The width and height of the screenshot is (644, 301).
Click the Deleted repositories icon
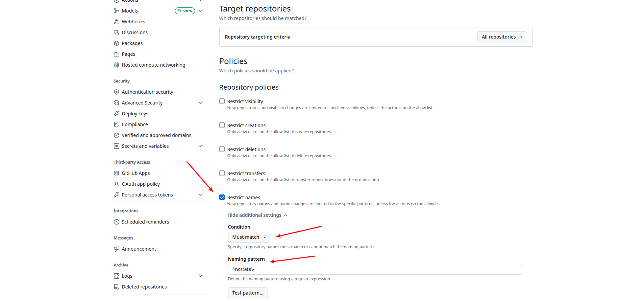(117, 287)
